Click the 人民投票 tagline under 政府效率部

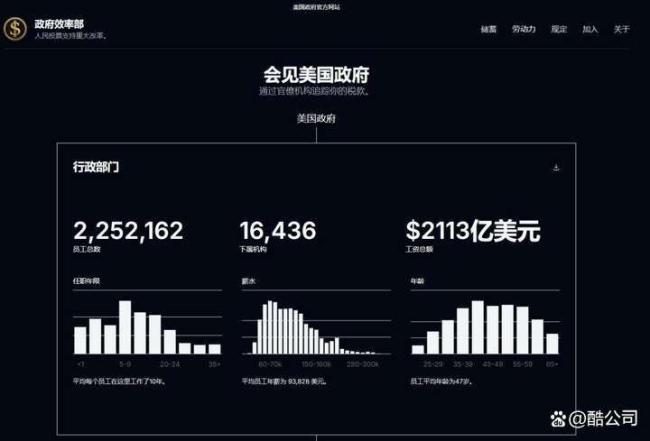71,36
